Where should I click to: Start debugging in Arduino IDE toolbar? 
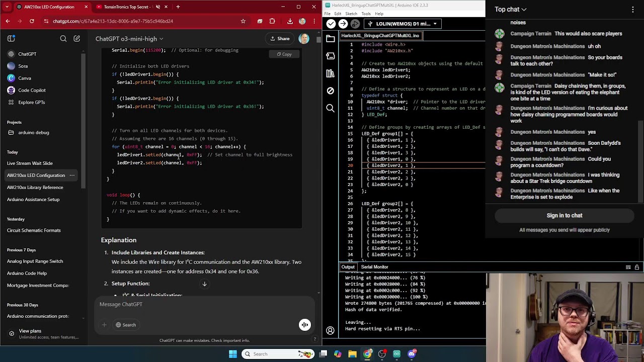coord(355,24)
